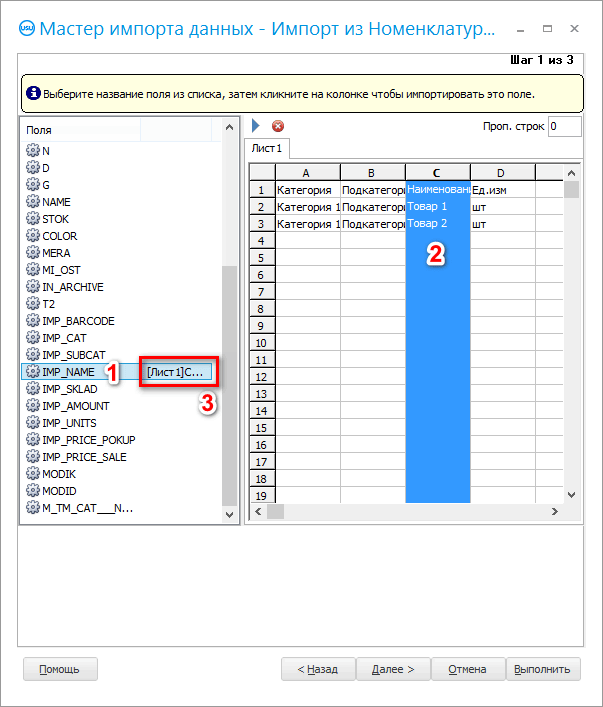
Task: Click grid vertical scroll up arrow
Action: click(571, 173)
